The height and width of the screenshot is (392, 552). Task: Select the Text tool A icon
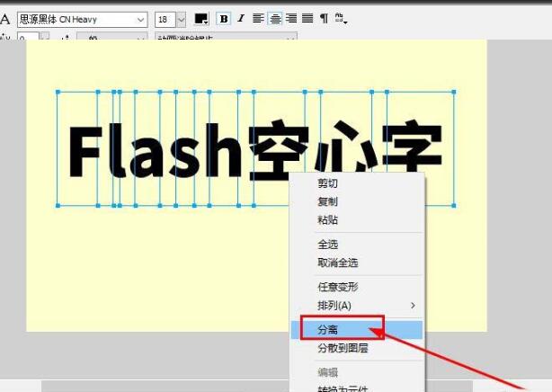(4, 19)
